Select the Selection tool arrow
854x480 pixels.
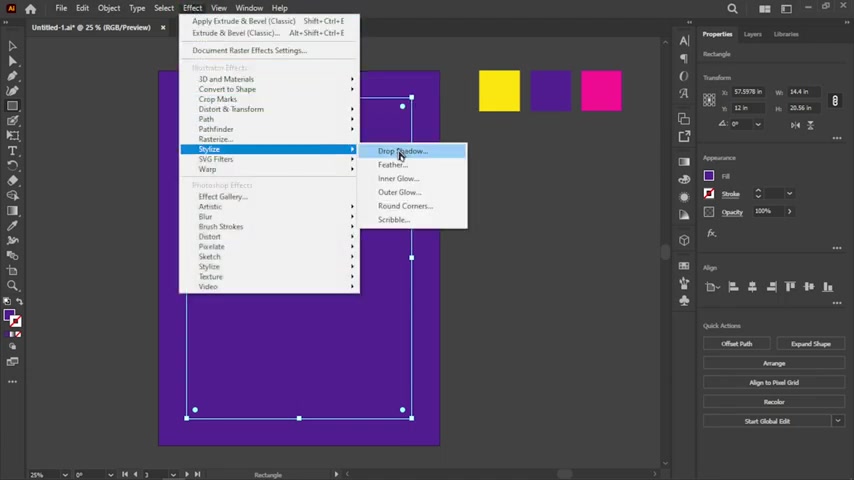click(12, 46)
